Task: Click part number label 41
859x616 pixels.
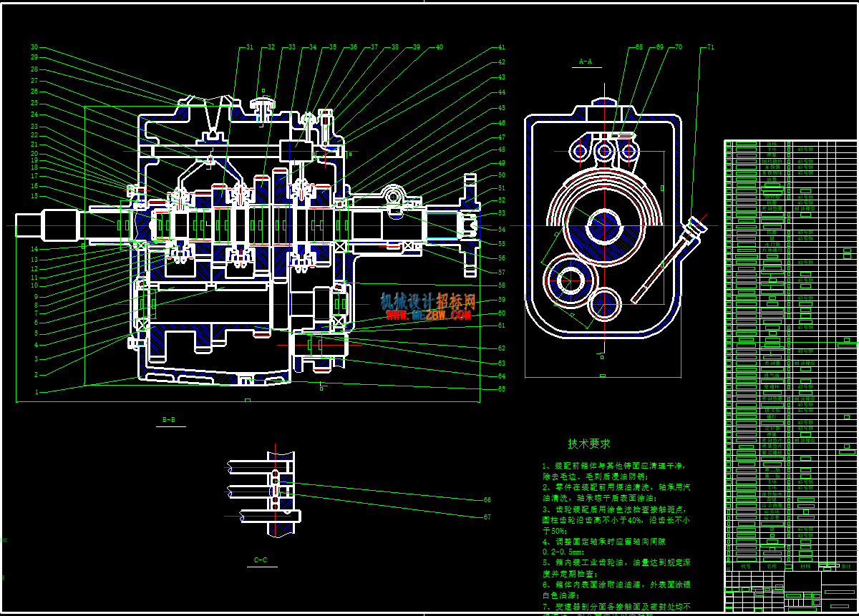Action: click(501, 47)
